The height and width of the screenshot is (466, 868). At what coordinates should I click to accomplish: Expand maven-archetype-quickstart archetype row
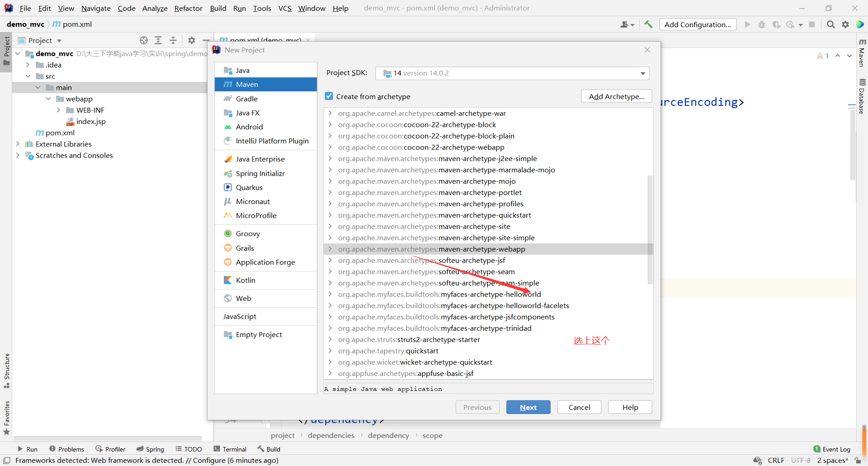[x=330, y=215]
